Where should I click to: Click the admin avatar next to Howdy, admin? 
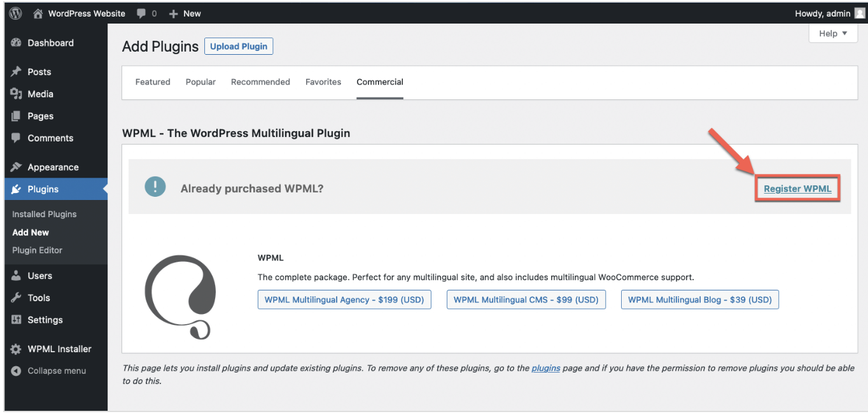[859, 13]
